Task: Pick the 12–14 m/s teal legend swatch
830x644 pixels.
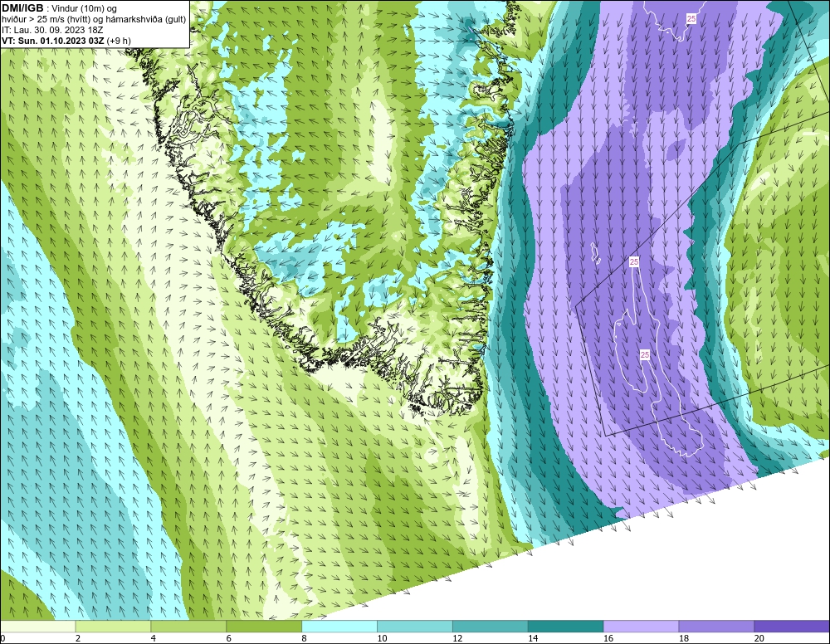Action: [x=491, y=627]
